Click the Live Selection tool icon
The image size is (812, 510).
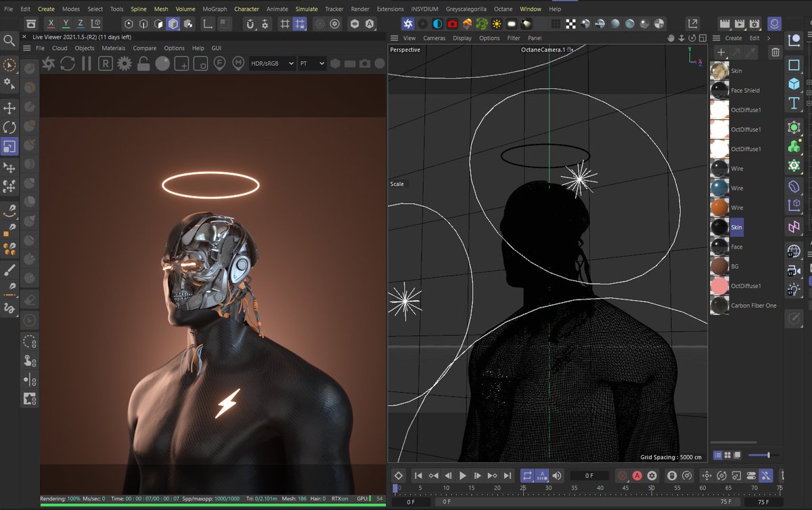click(x=9, y=66)
